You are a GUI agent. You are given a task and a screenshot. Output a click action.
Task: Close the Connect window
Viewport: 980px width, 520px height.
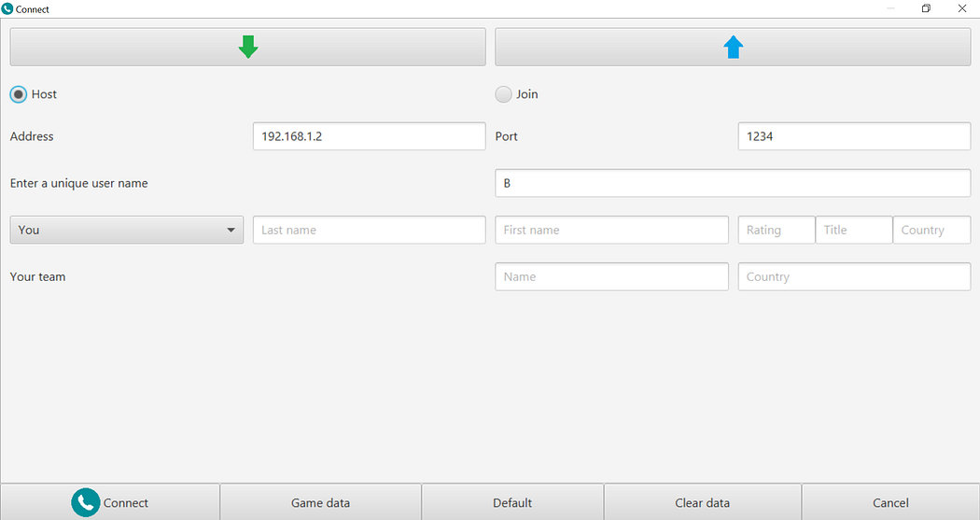(x=962, y=8)
